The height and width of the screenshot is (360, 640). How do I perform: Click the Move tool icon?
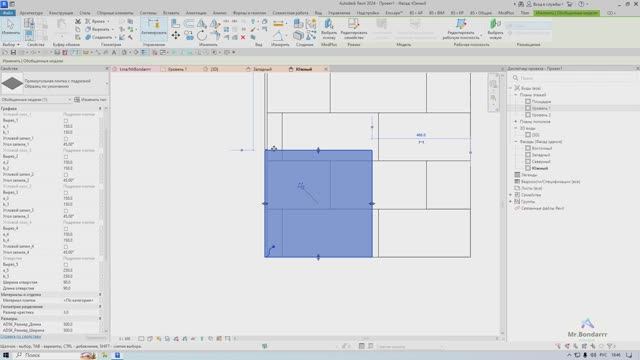(176, 36)
